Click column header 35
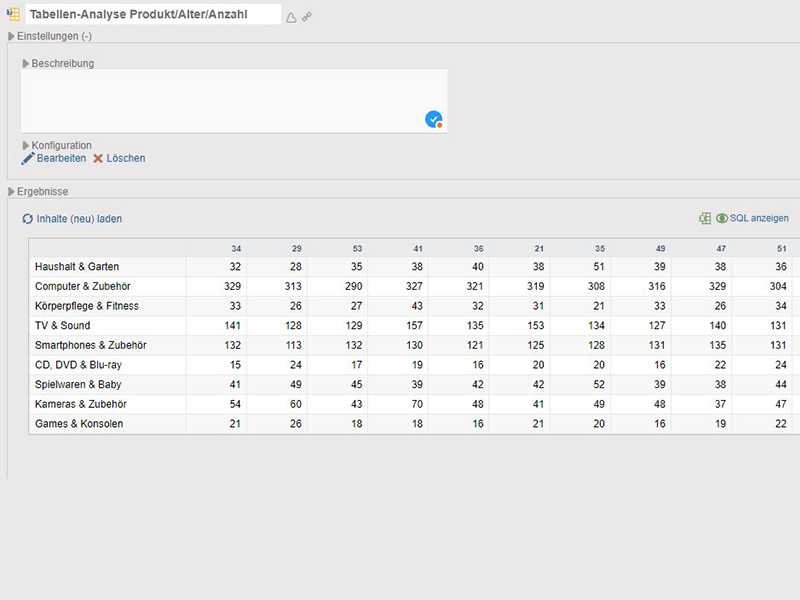Image resolution: width=800 pixels, height=600 pixels. point(600,248)
